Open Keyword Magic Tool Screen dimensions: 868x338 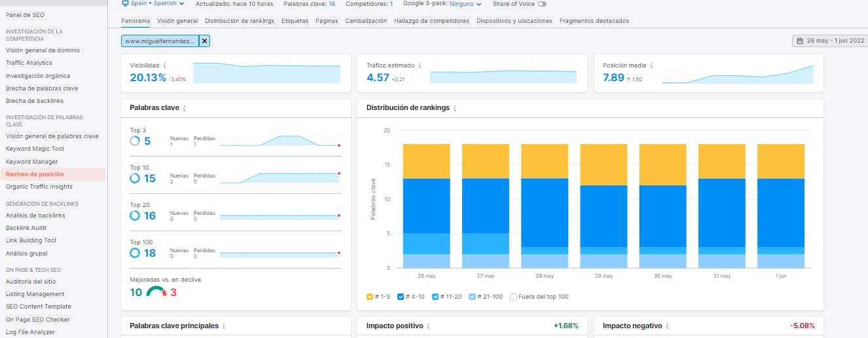pos(35,149)
